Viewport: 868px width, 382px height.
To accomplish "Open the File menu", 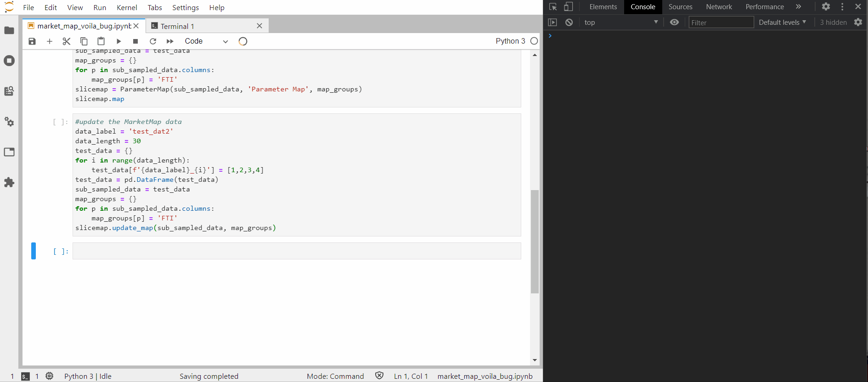I will coord(28,7).
